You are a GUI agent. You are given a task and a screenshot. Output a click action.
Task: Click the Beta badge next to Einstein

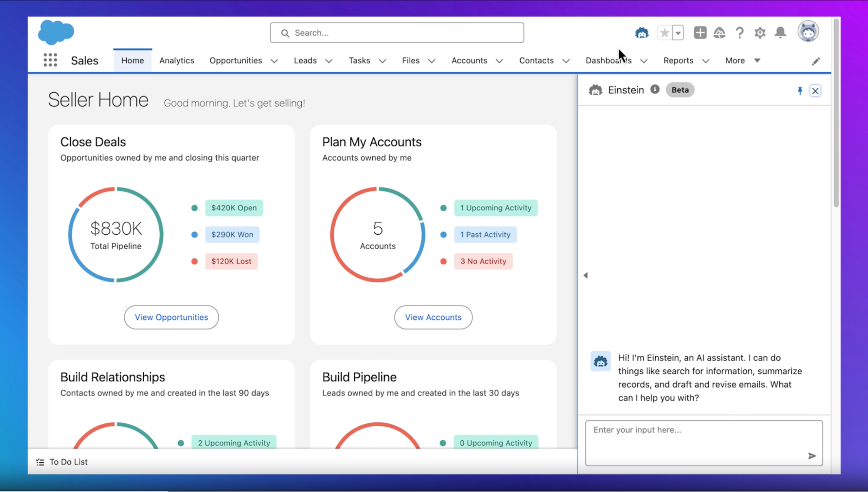click(680, 90)
